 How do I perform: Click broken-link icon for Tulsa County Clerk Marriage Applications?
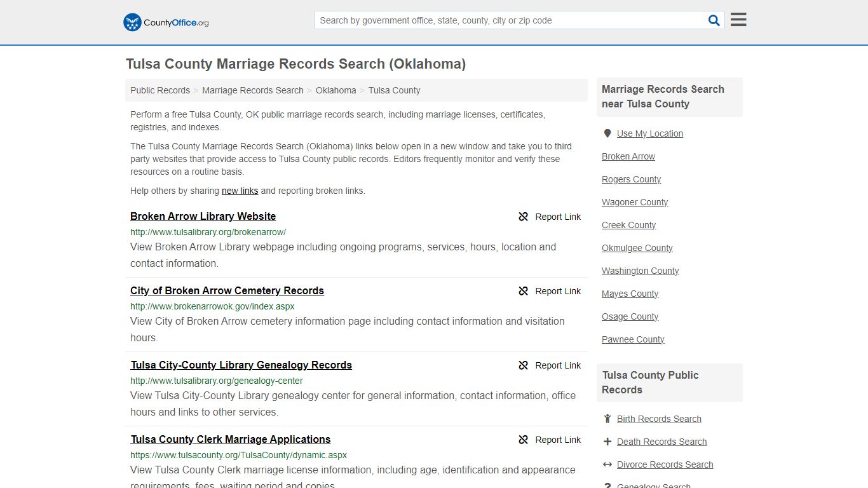point(524,440)
